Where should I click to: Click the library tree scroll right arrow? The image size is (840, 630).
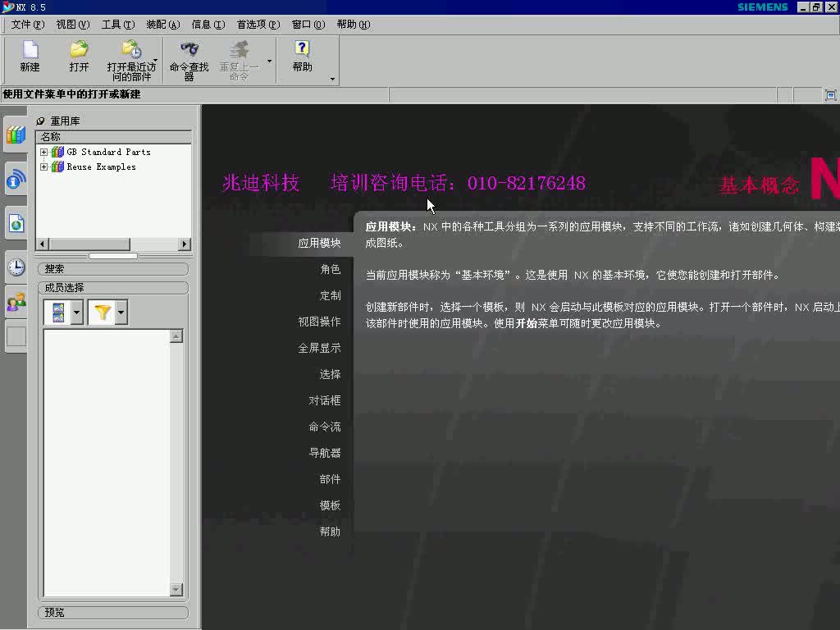click(x=185, y=244)
